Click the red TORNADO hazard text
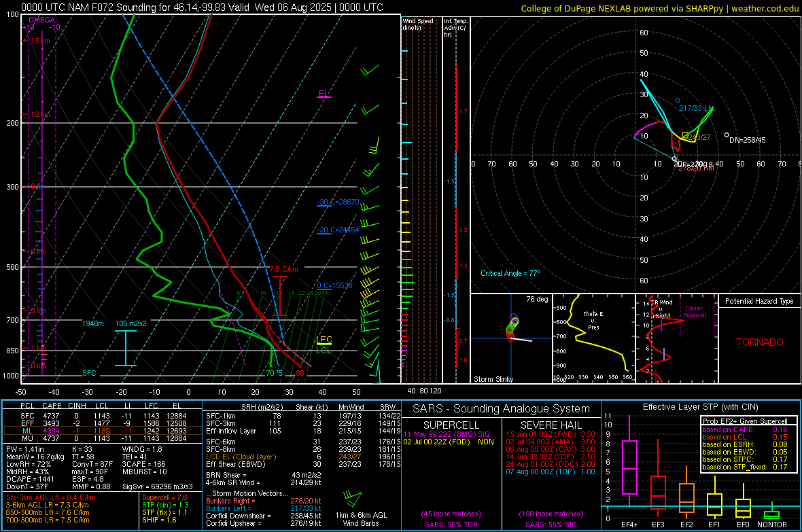The width and height of the screenshot is (802, 532). [x=760, y=342]
